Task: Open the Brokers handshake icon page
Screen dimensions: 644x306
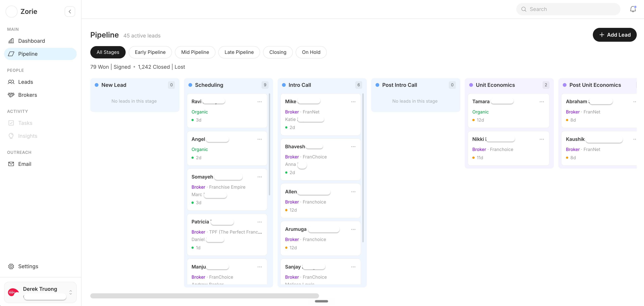Action: coord(11,95)
